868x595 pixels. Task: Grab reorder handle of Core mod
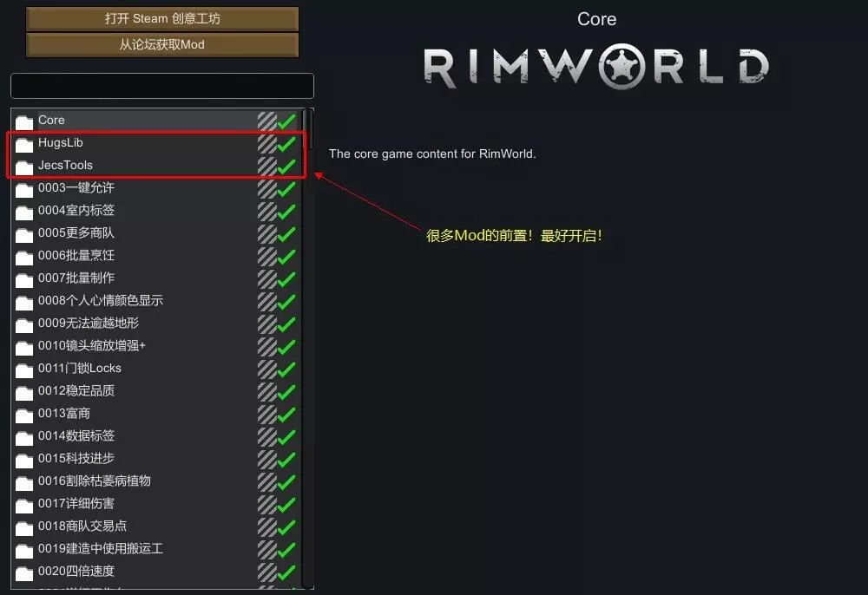tap(266, 121)
